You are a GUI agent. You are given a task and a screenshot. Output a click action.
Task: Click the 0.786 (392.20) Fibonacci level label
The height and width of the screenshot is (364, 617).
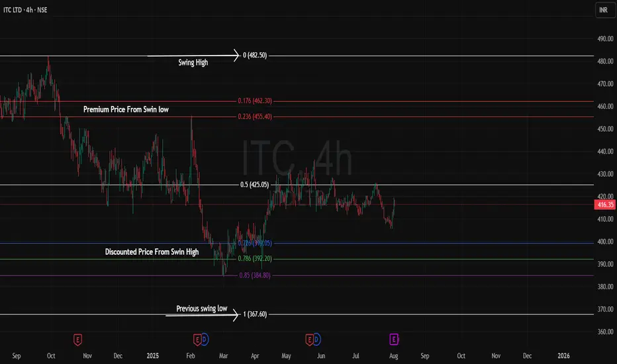[255, 259]
